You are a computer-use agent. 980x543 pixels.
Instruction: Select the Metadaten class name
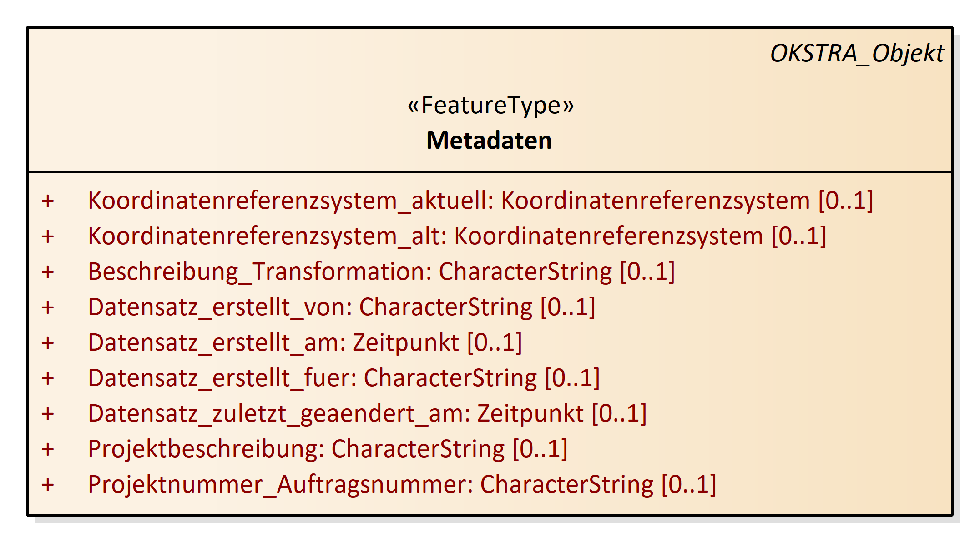489,141
